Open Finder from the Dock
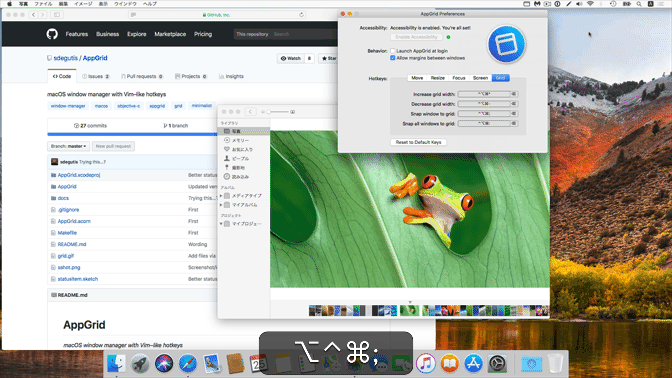The width and height of the screenshot is (672, 378). 116,363
